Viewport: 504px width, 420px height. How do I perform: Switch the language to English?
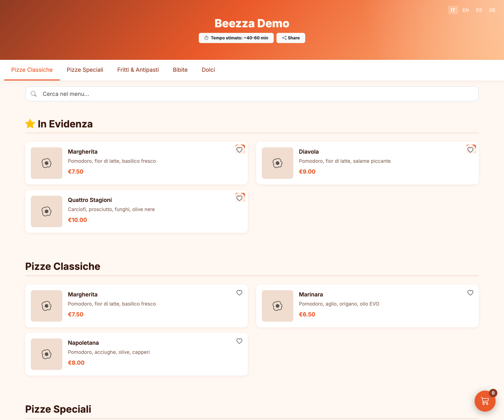coord(466,10)
